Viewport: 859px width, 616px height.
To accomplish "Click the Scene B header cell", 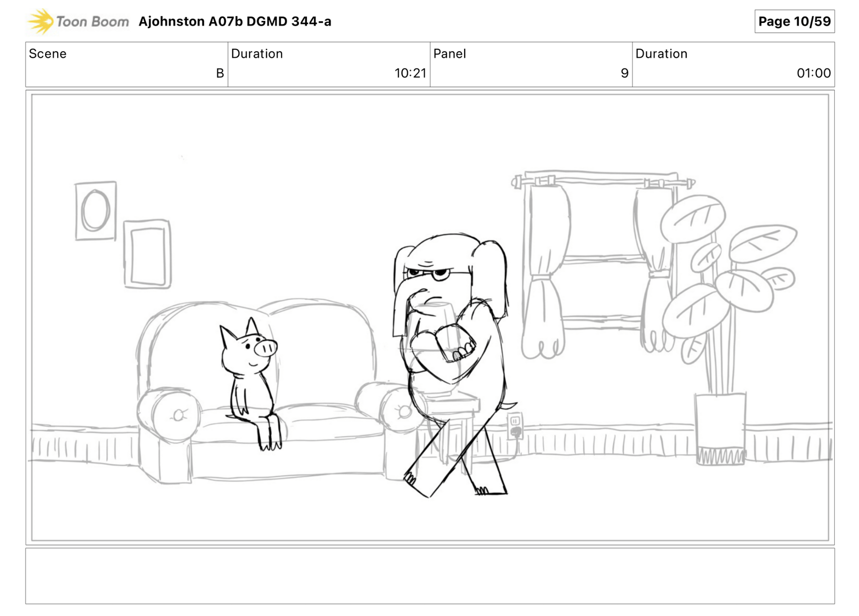I will 126,64.
